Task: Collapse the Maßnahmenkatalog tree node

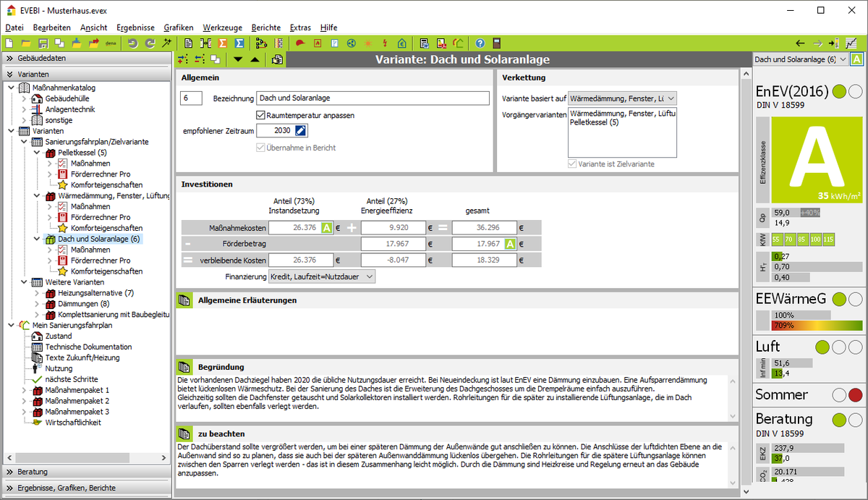Action: pyautogui.click(x=10, y=88)
